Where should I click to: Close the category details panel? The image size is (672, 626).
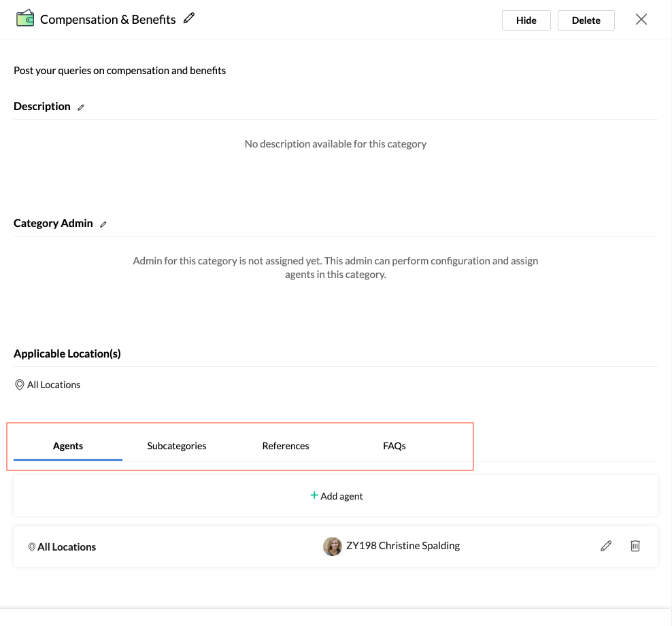pos(641,19)
